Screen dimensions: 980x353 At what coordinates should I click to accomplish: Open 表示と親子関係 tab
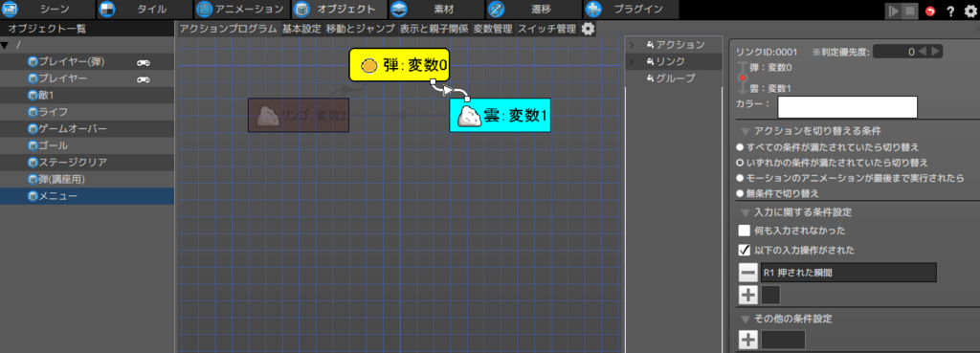434,29
